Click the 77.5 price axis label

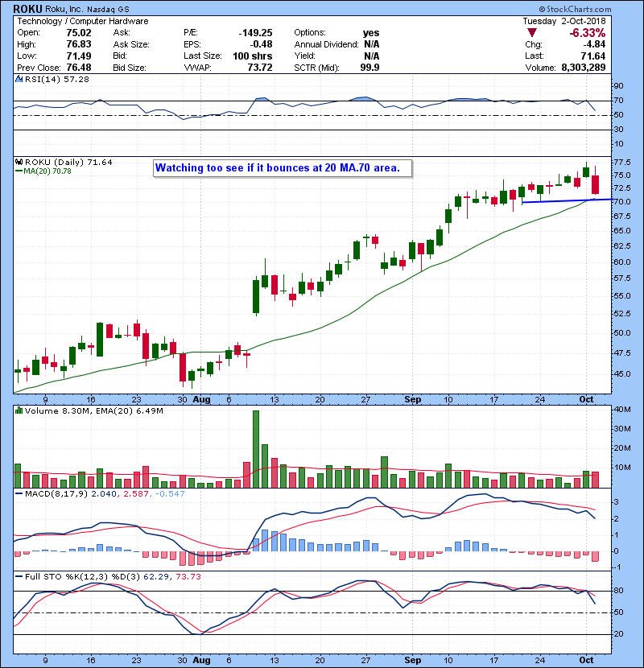621,163
